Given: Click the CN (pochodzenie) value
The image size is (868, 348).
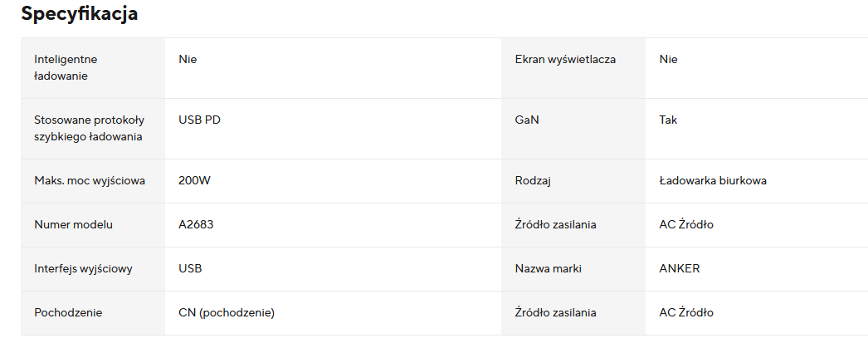Looking at the screenshot, I should tap(227, 312).
